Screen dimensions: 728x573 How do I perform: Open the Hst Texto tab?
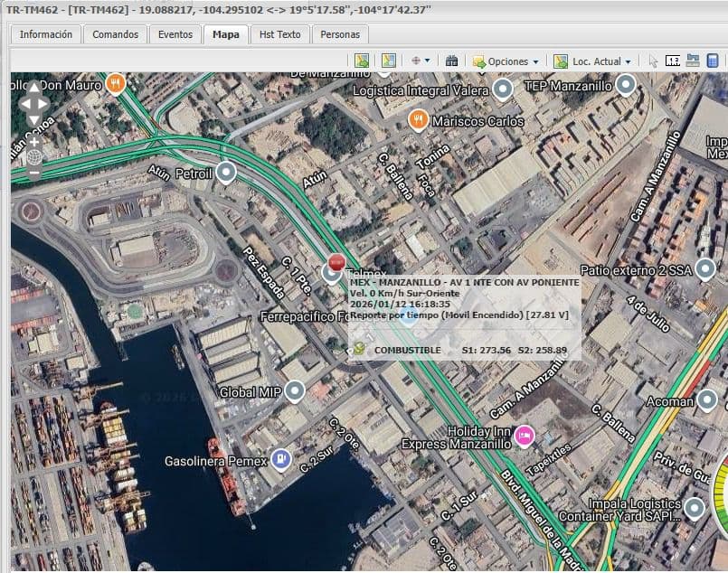tap(279, 34)
